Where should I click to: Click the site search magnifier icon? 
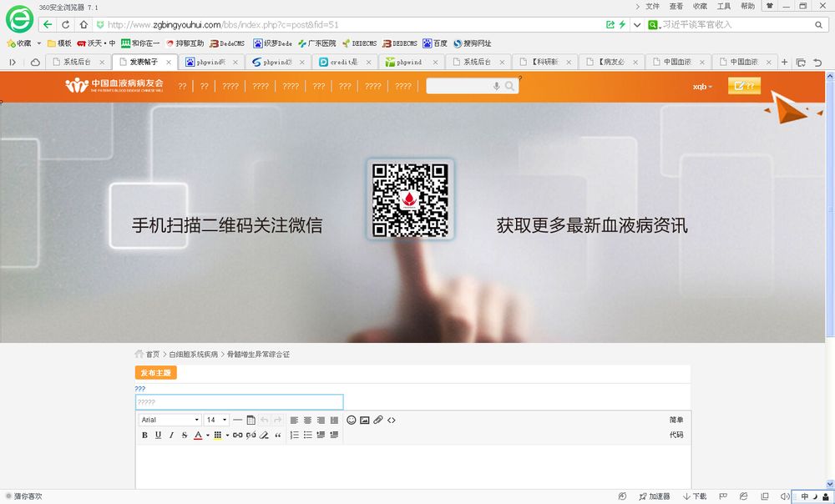pyautogui.click(x=509, y=86)
